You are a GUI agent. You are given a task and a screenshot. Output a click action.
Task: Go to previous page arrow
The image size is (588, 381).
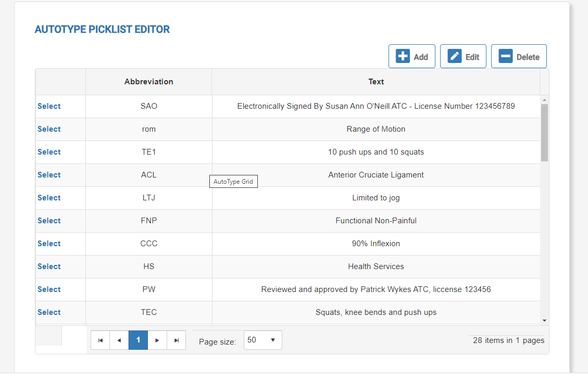119,340
